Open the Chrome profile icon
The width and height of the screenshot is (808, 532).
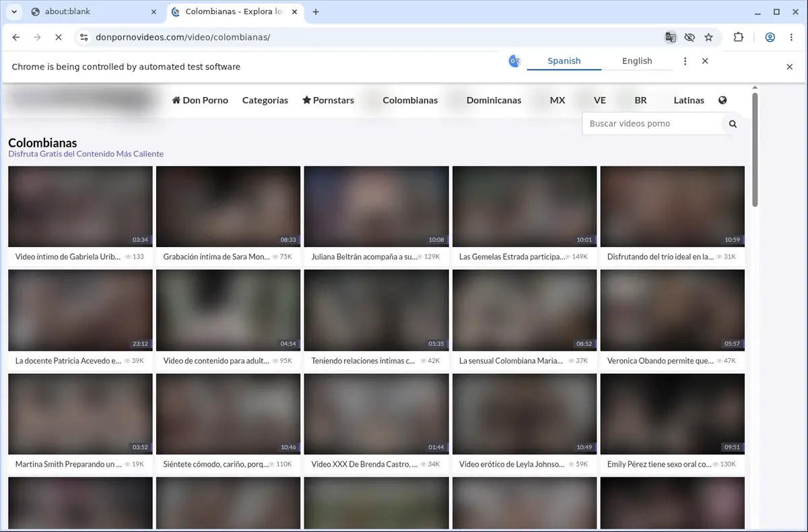click(x=770, y=37)
